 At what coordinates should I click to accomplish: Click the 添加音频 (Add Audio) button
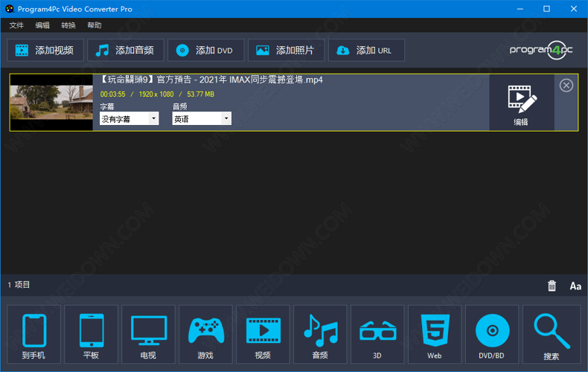(126, 51)
